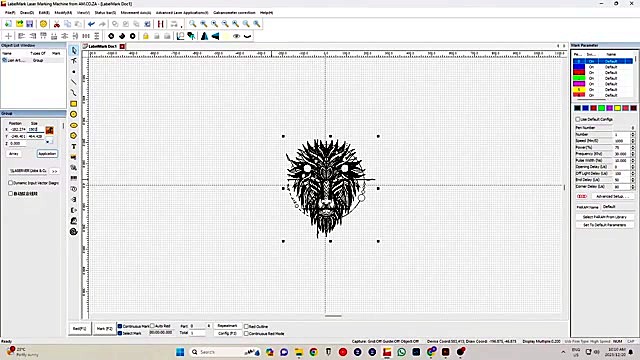
Task: Open the Advanced Laser Applications menu
Action: pos(182,13)
